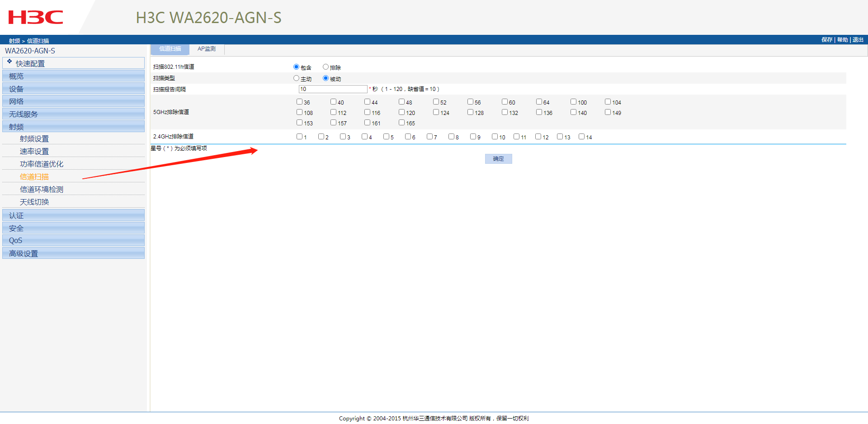This screenshot has width=868, height=424.
Task: Check 2.4GHz channel 13 checkbox
Action: click(560, 137)
